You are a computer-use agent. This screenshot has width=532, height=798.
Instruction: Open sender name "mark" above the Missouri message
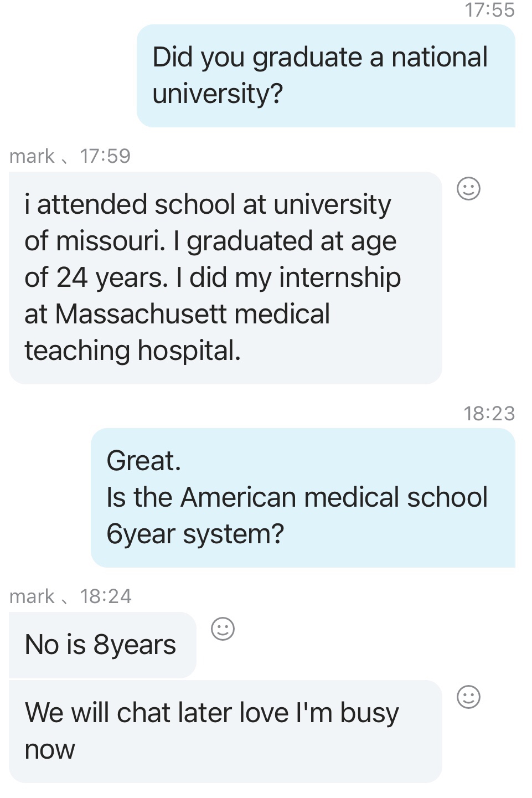tap(32, 156)
